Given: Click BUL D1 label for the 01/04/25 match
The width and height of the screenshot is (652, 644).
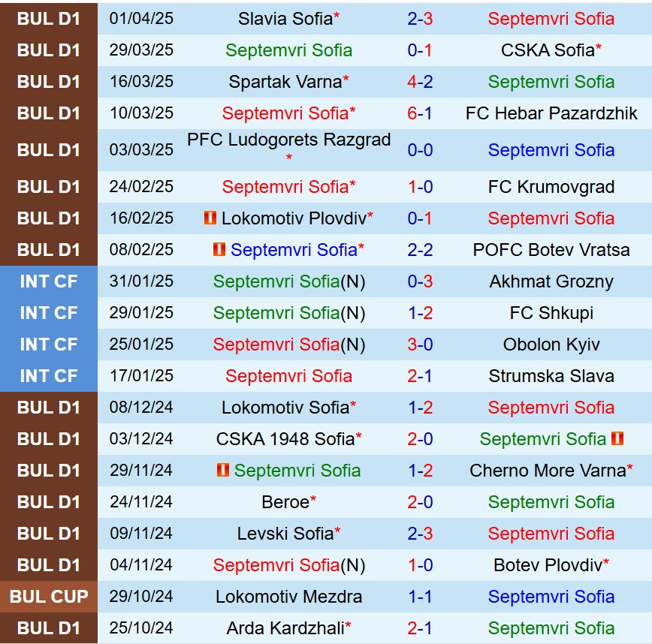Looking at the screenshot, I should [49, 19].
